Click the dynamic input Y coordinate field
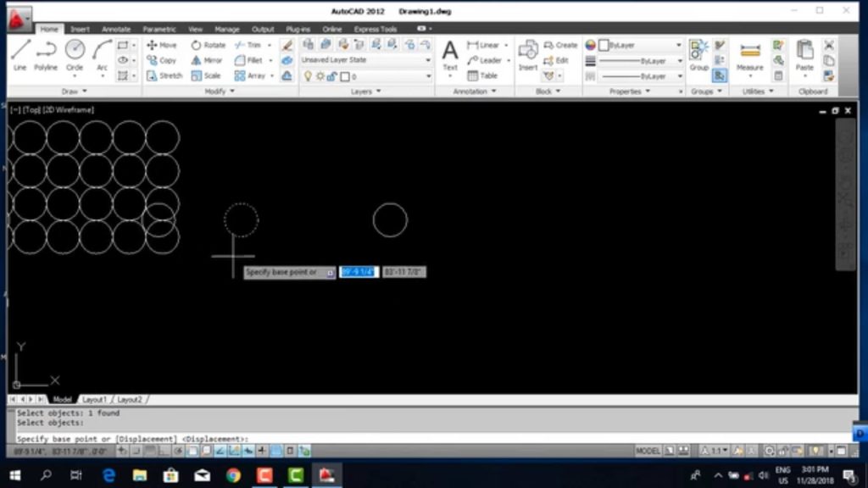 point(404,272)
